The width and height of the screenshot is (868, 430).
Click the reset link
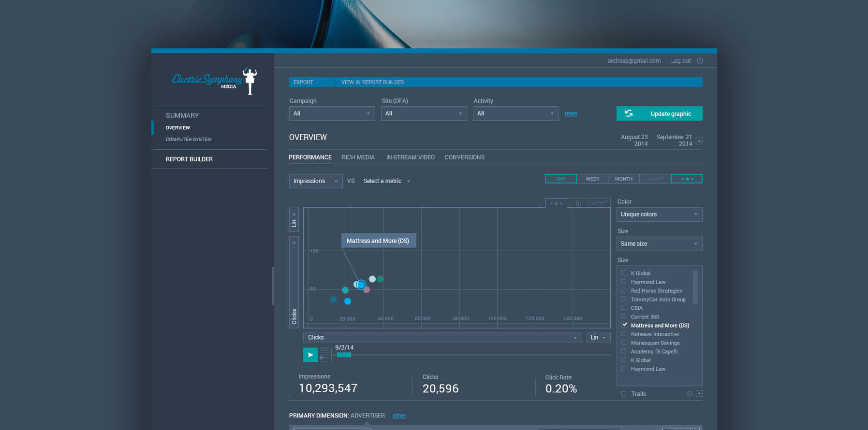click(x=571, y=114)
